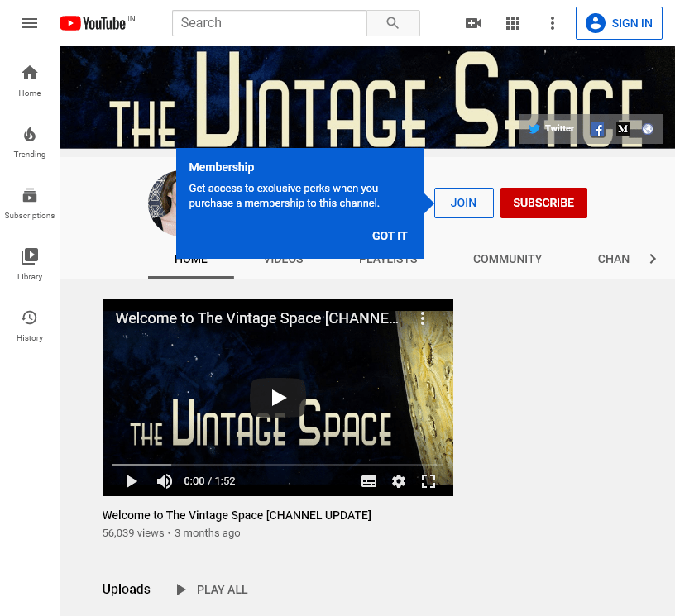
Task: Open Subscriptions in the sidebar
Action: 30,203
